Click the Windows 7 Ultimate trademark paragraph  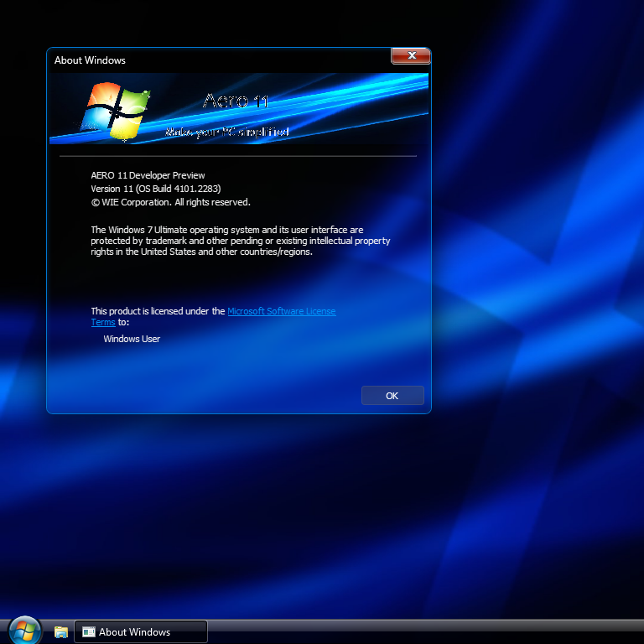tap(241, 241)
